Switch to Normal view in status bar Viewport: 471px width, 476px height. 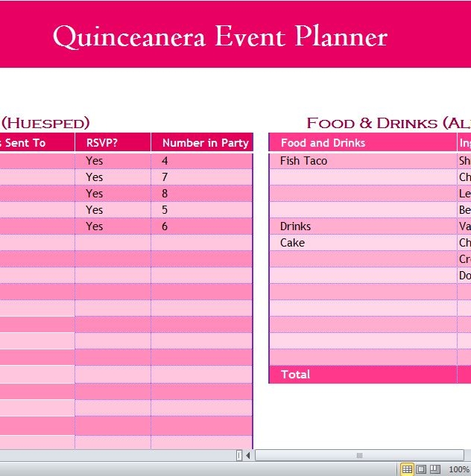point(407,469)
